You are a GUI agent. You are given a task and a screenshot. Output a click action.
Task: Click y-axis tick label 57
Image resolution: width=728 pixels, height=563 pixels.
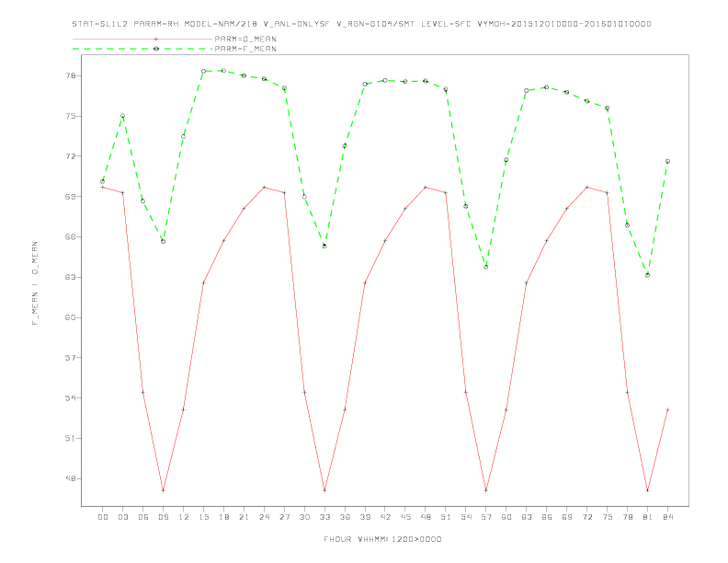pos(70,358)
